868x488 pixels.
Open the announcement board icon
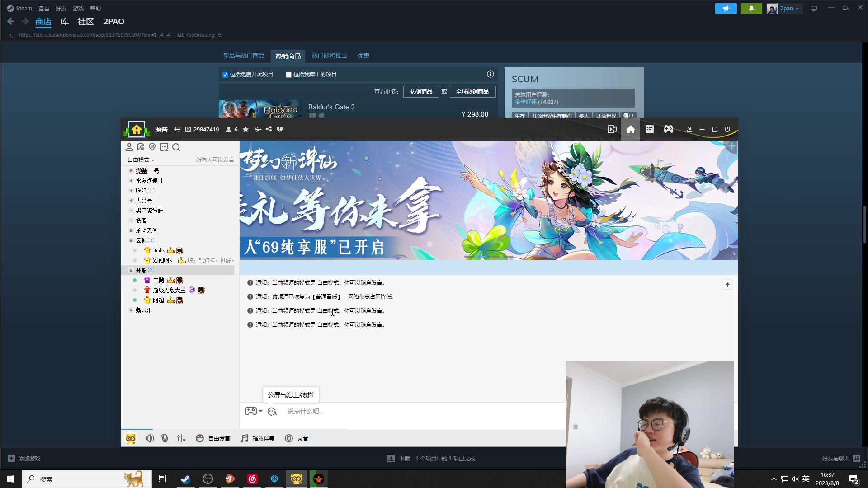[164, 147]
